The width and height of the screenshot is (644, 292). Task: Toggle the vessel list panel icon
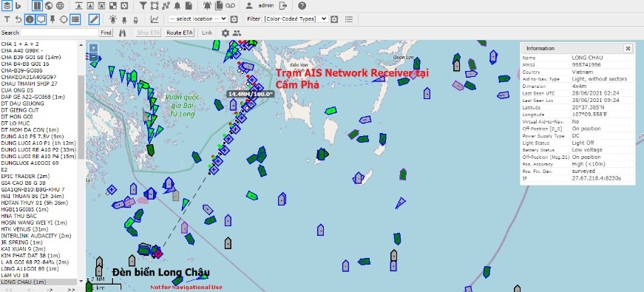[x=75, y=19]
